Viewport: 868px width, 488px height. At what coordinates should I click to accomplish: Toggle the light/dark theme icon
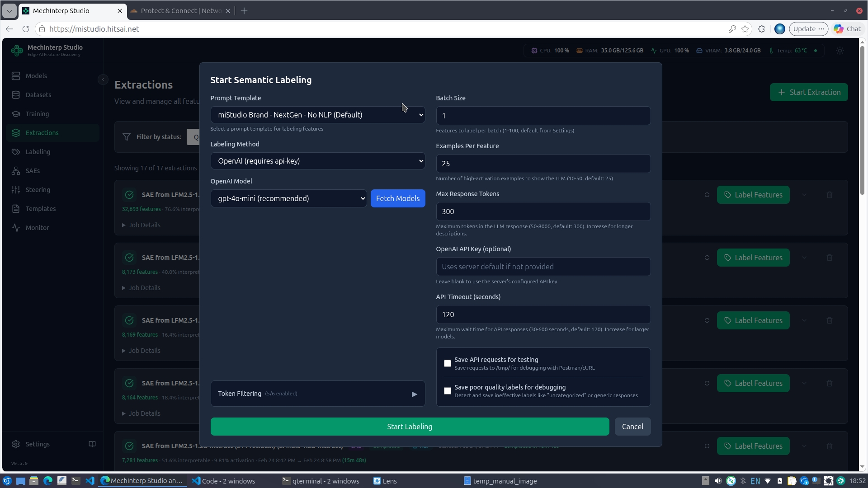click(x=840, y=51)
